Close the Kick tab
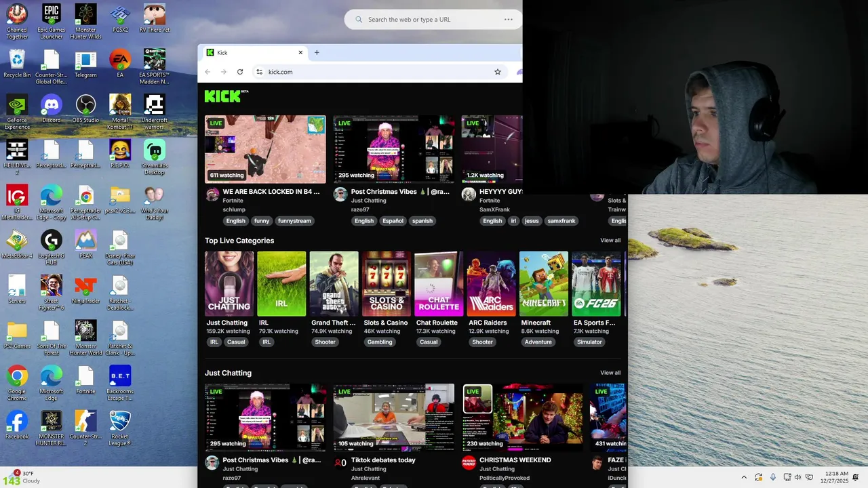 [x=300, y=52]
